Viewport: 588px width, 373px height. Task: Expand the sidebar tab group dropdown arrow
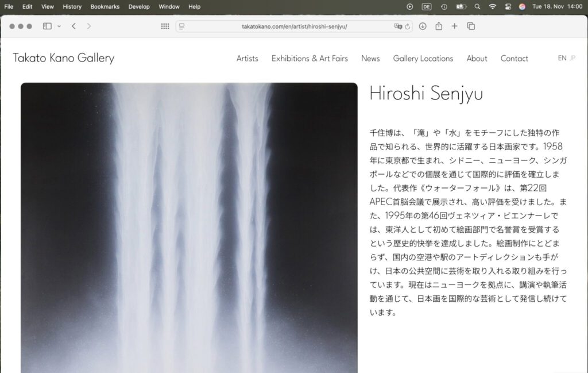coord(59,26)
